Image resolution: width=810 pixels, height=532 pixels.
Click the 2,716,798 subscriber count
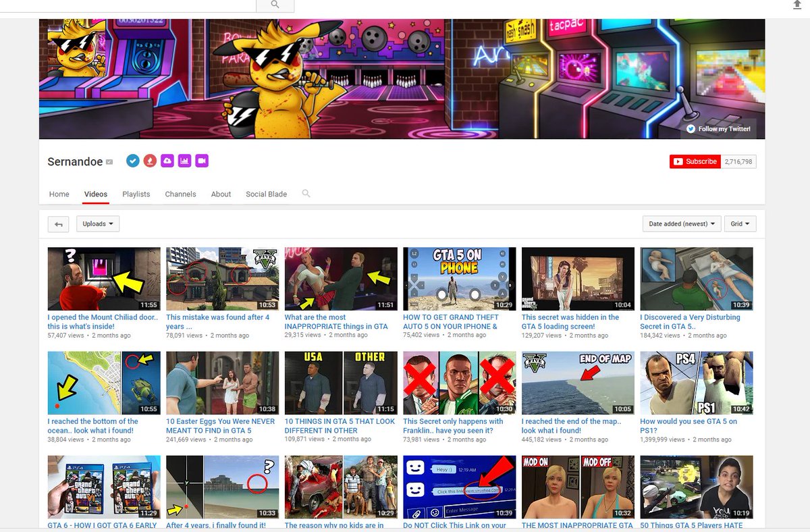pyautogui.click(x=739, y=161)
